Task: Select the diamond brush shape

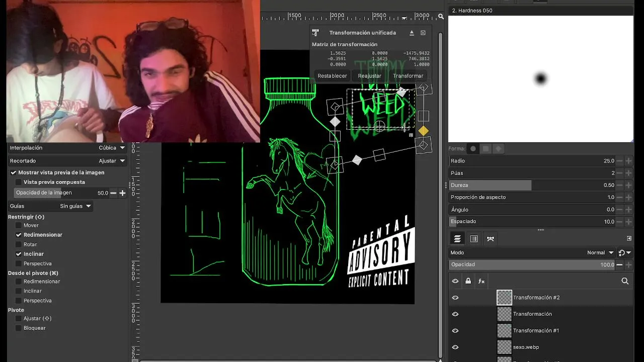Action: point(499,149)
